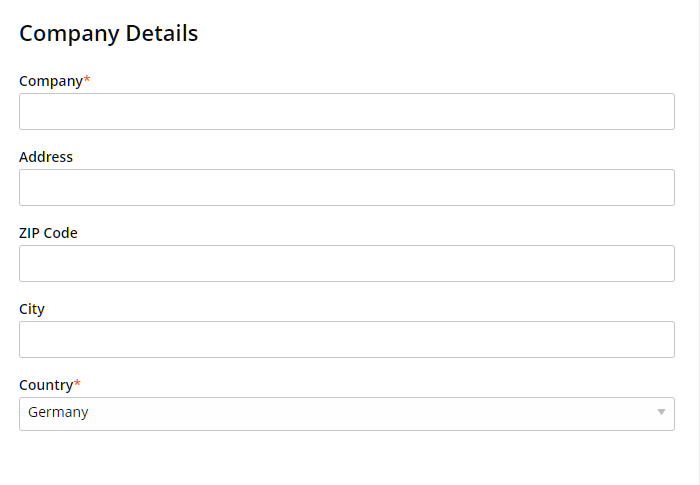Open the Country dropdown
This screenshot has width=700, height=485.
pos(346,413)
